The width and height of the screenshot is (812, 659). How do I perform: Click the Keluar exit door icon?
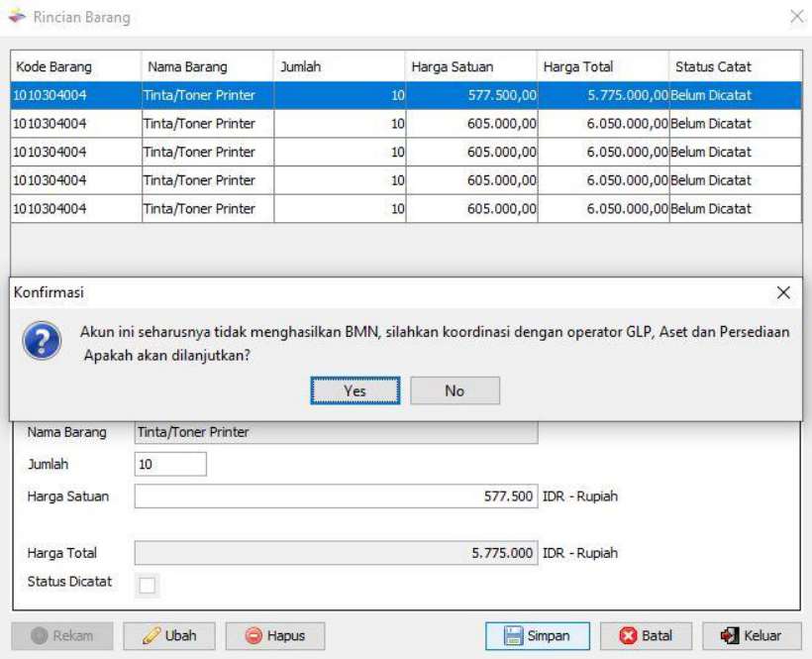tap(729, 636)
